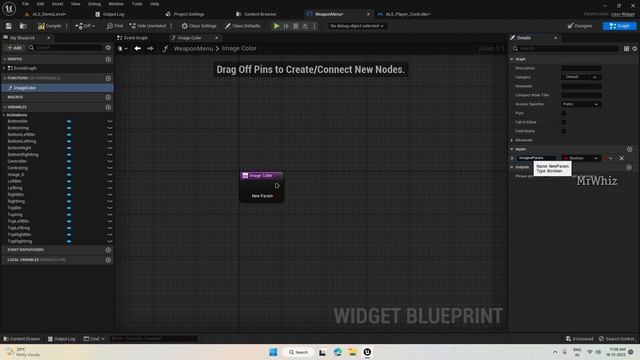Expand the Advanced section in Details
640x360 pixels.
click(x=512, y=140)
